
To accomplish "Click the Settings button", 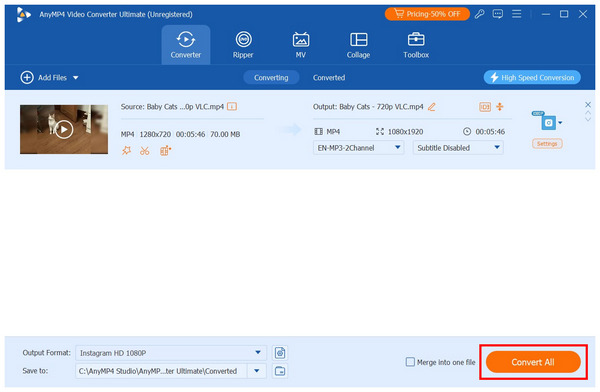I will pos(547,144).
